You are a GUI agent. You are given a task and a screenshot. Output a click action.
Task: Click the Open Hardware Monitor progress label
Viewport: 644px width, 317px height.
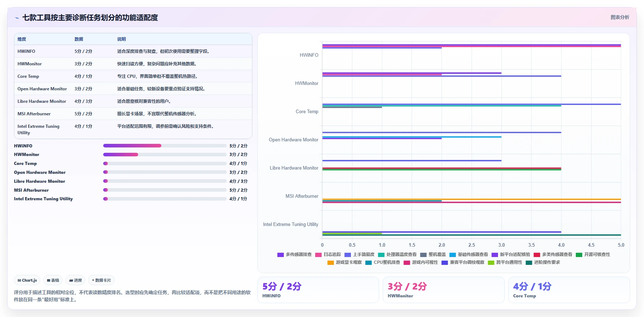point(40,172)
